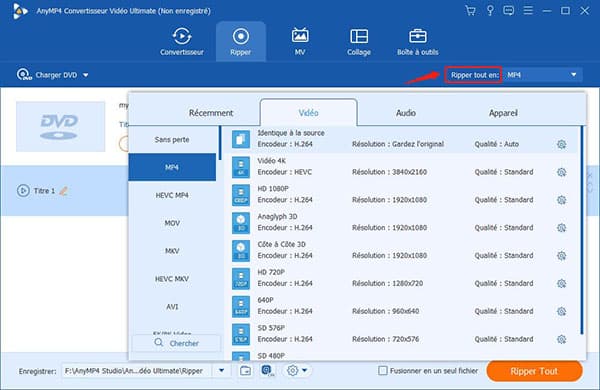Choose HD 720P preset
This screenshot has width=600, height=390.
point(400,279)
